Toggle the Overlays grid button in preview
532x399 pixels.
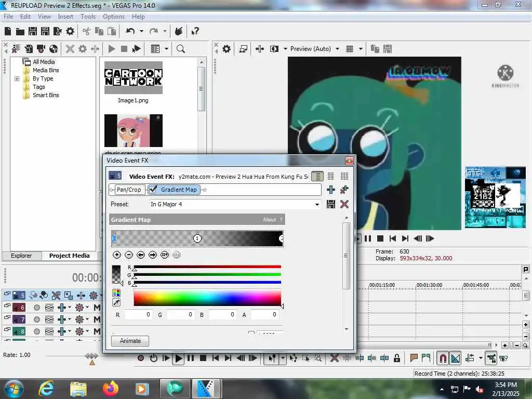pyautogui.click(x=350, y=49)
